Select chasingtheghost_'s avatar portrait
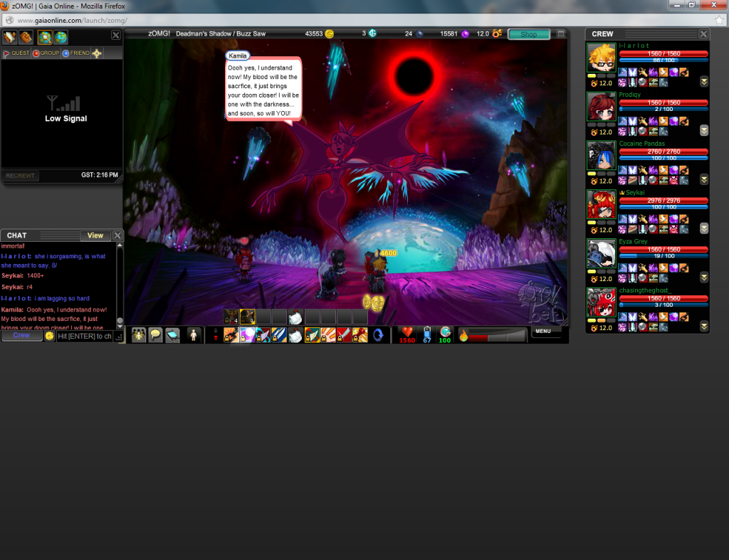729x560 pixels. point(601,302)
